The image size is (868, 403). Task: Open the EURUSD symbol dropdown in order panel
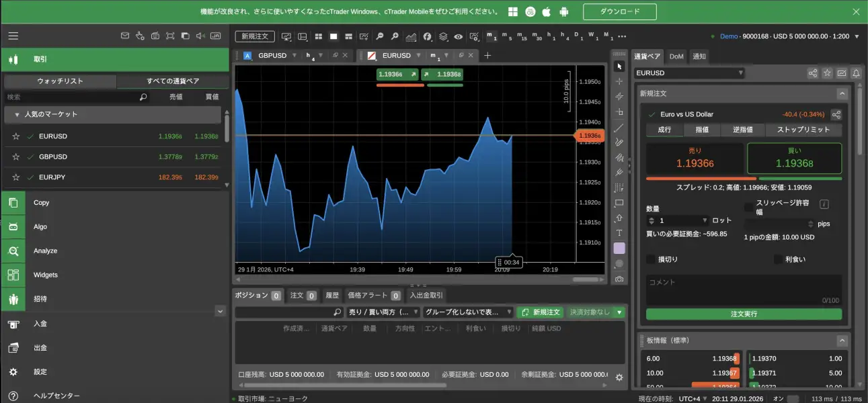coord(689,73)
